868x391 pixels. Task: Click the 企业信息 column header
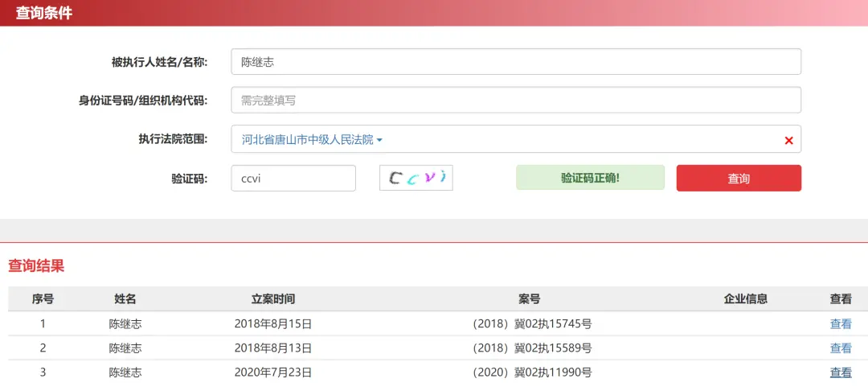point(746,299)
